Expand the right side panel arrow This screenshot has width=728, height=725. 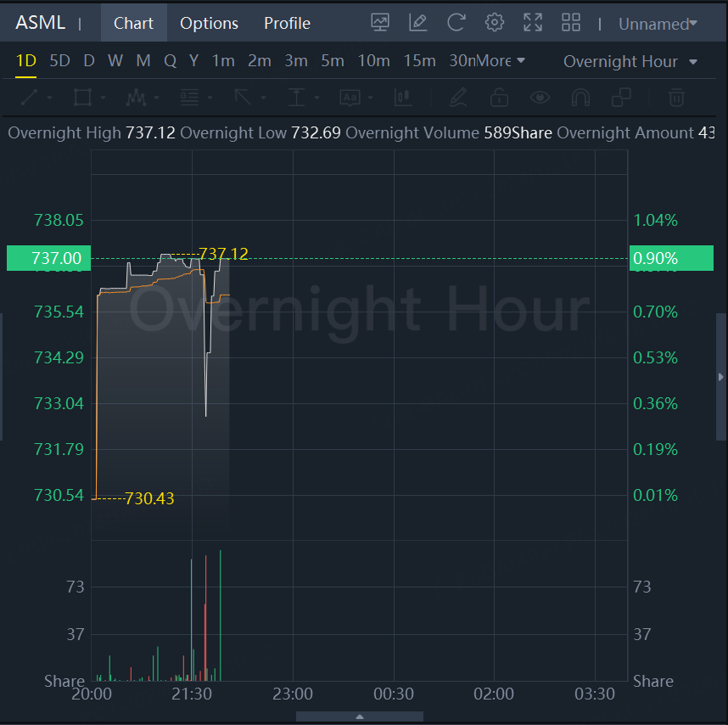pos(720,377)
